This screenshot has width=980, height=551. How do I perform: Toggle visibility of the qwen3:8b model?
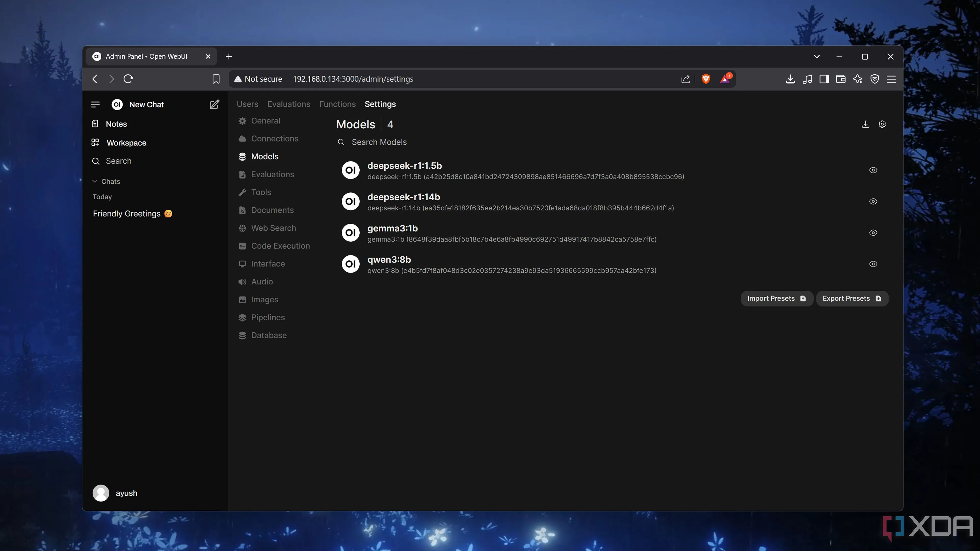(873, 264)
